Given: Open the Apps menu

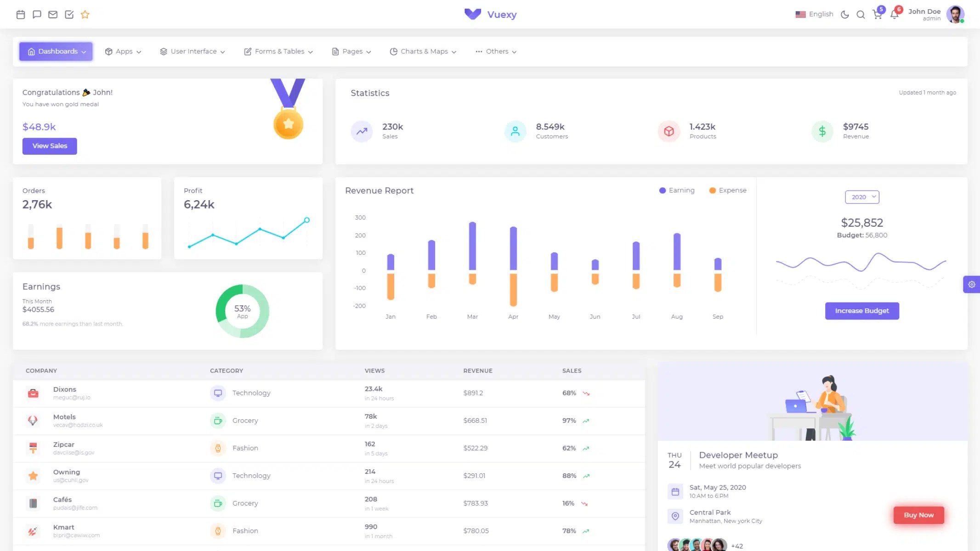Looking at the screenshot, I should click(123, 51).
